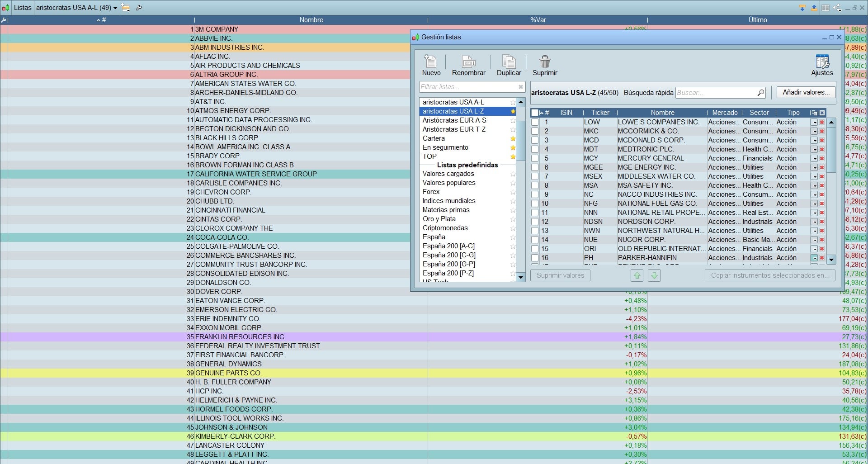
Task: Remove MCDONALD S CORP. with its red X
Action: click(x=822, y=140)
